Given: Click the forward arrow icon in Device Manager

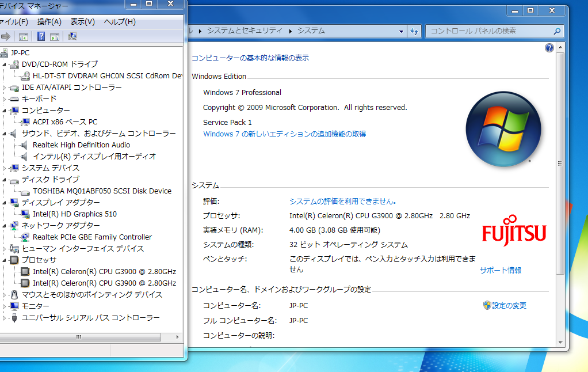Looking at the screenshot, I should tap(6, 36).
